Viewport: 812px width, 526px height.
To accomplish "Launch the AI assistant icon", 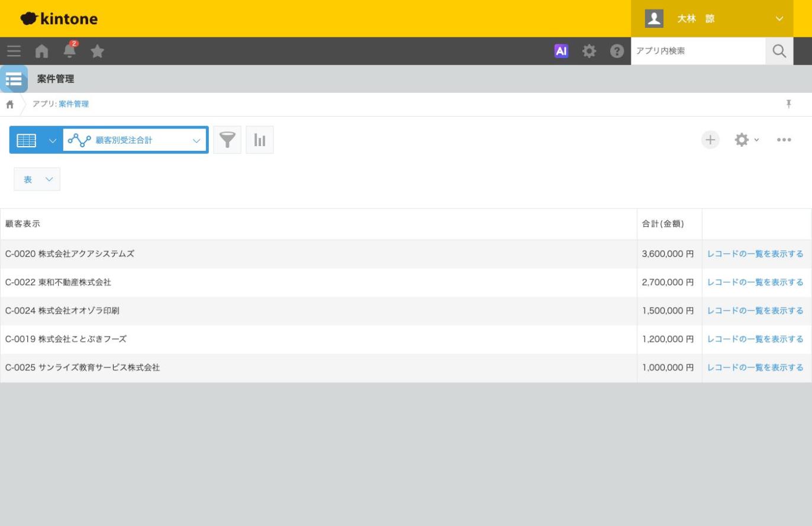I will tap(561, 51).
